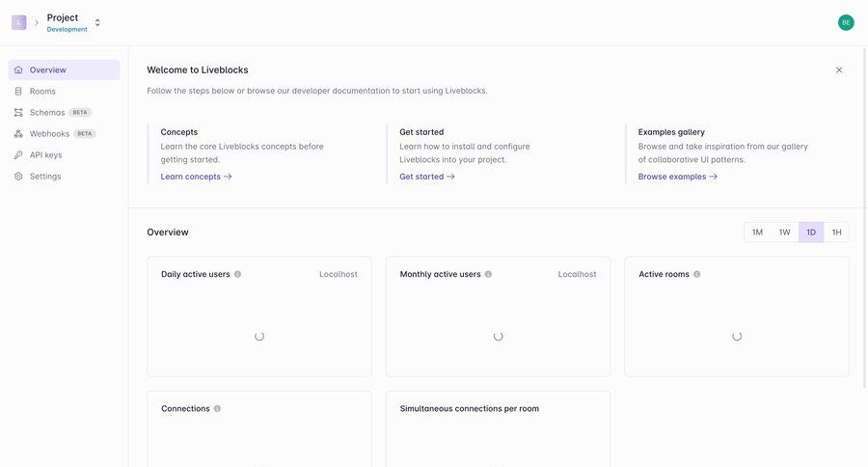The height and width of the screenshot is (467, 868).
Task: Follow the Get started link
Action: [x=427, y=177]
